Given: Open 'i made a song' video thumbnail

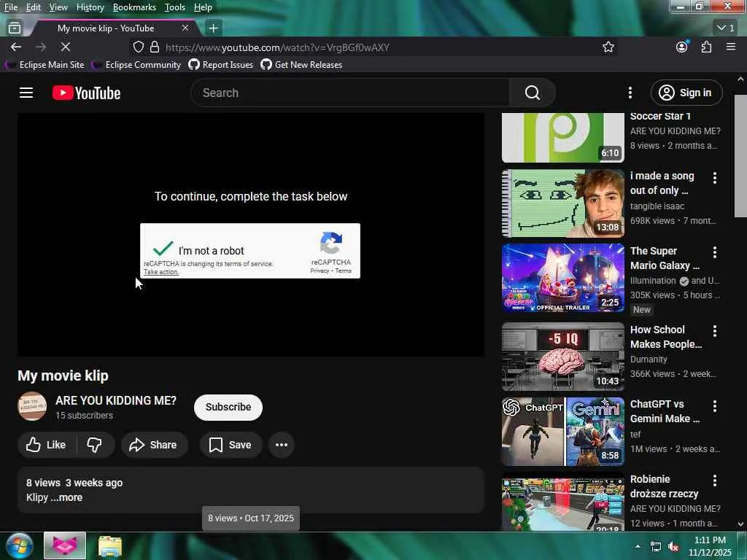Looking at the screenshot, I should [x=562, y=203].
